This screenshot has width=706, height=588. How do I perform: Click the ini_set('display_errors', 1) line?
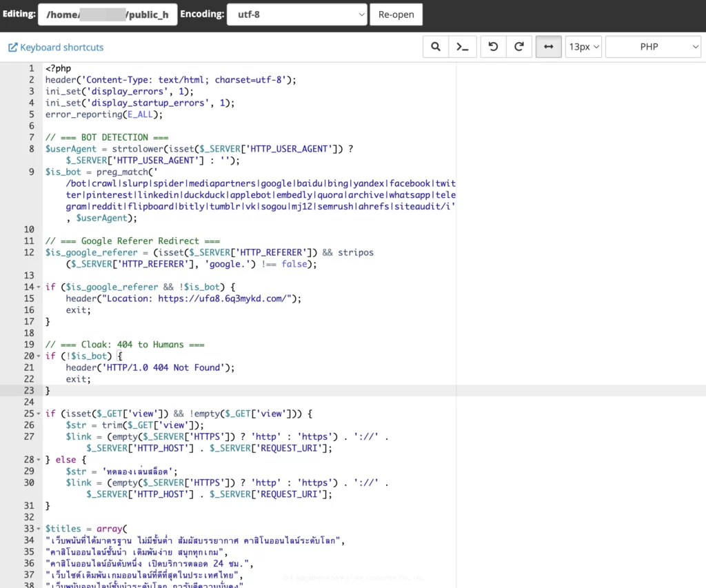coord(119,92)
